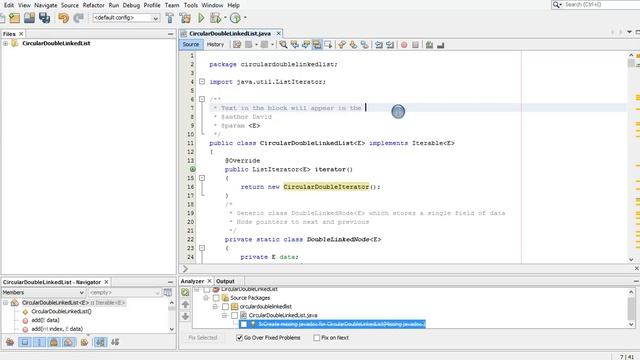Viewport: 640px width, 360px height.
Task: Click Shift Line Right icon
Action: [x=390, y=44]
